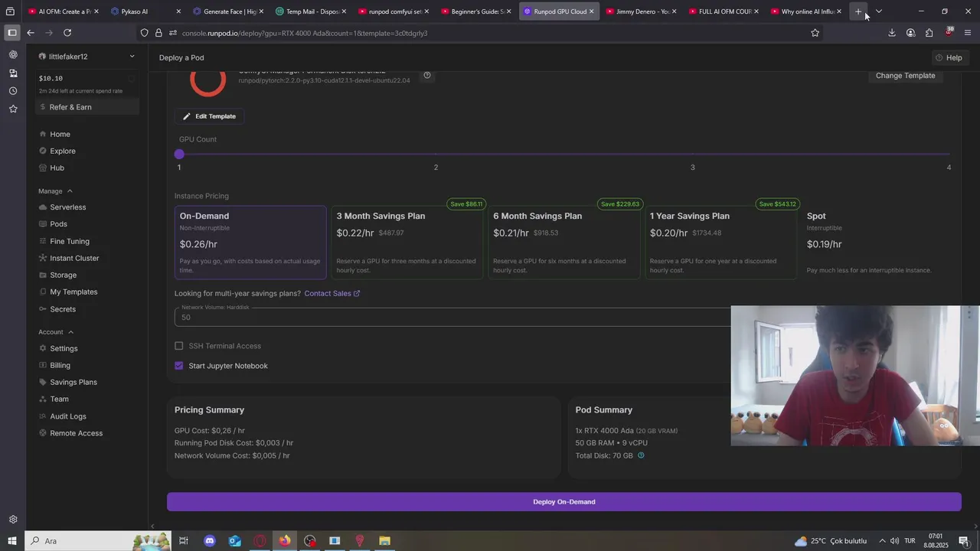Open synced tabs sidebar icon
This screenshot has height=551, width=980.
[13, 73]
